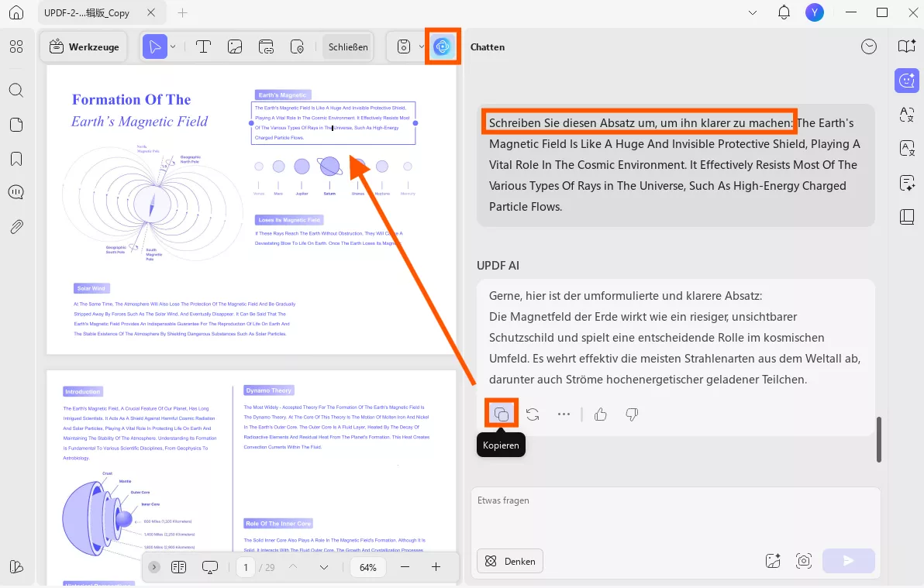Screen dimensions: 924x588
Task: Open the PDF translation icon in right sidebar
Action: point(906,149)
